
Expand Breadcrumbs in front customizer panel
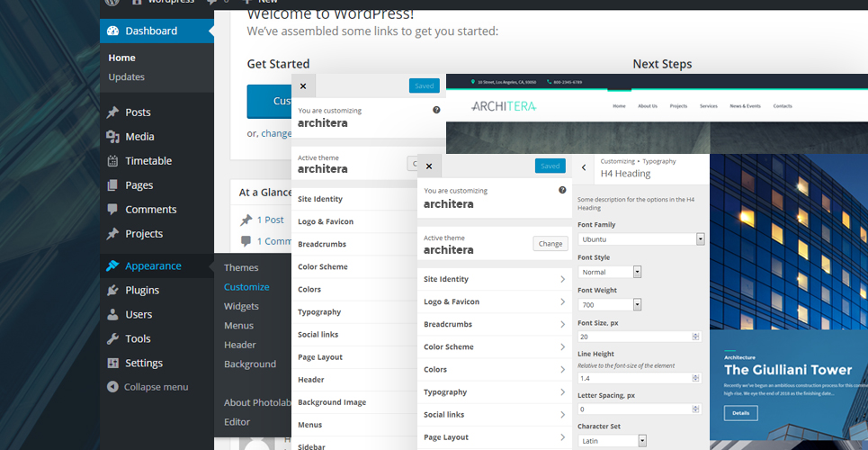pyautogui.click(x=495, y=325)
